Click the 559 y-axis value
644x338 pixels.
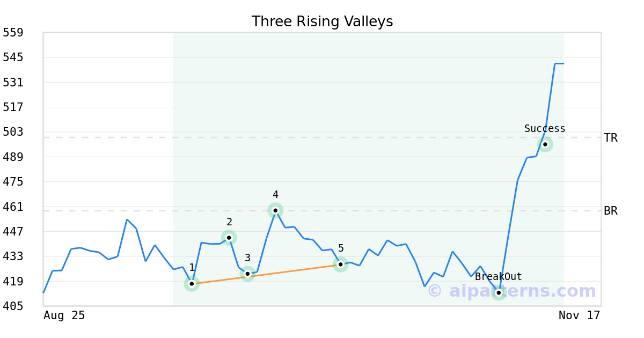pyautogui.click(x=13, y=33)
